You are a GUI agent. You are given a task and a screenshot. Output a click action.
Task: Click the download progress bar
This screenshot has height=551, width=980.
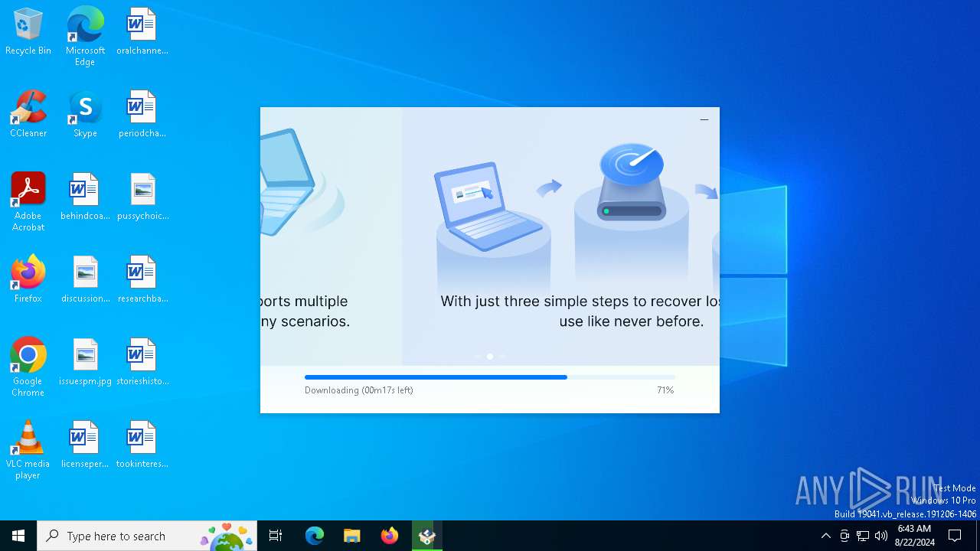490,377
